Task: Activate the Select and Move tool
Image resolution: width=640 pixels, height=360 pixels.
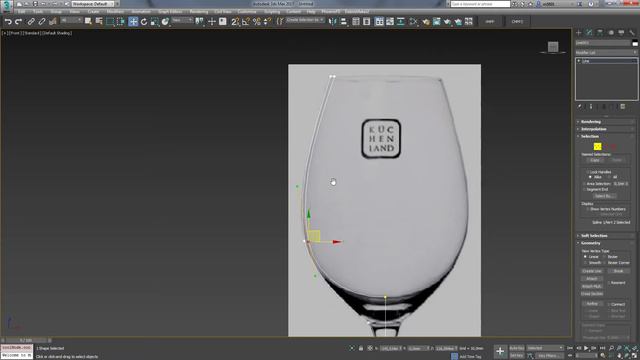Action: click(133, 22)
